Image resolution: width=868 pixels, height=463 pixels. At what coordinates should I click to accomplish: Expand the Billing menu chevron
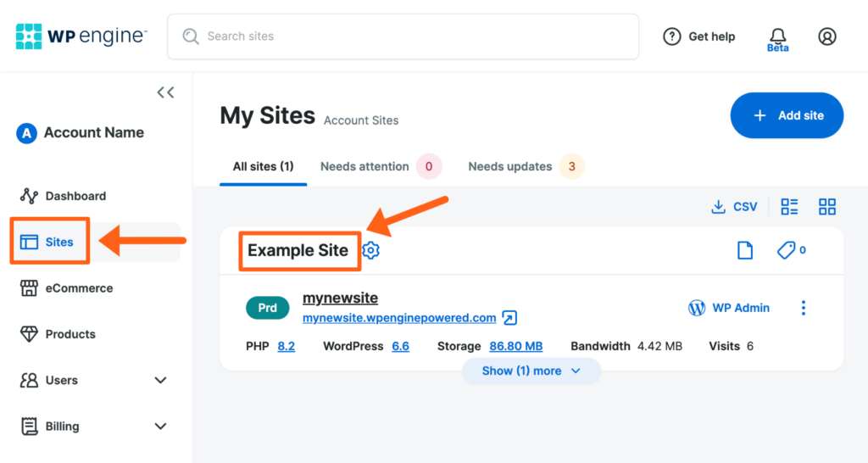pyautogui.click(x=161, y=427)
